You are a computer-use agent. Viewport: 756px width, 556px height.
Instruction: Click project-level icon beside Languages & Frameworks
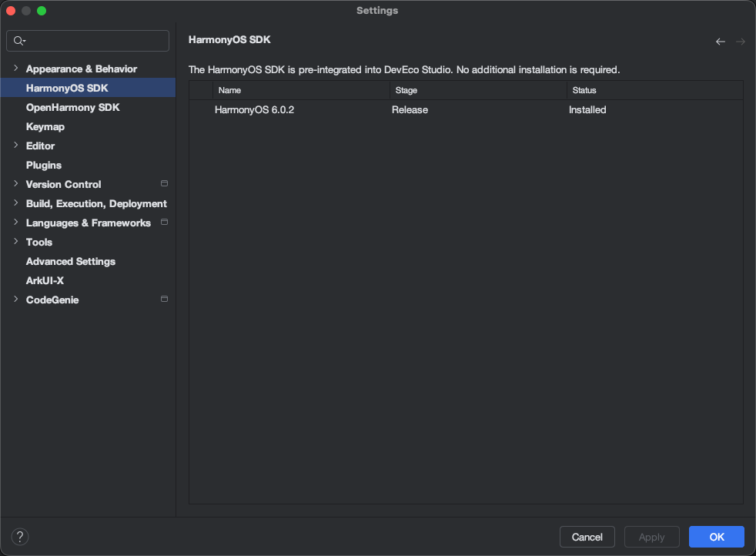[164, 223]
